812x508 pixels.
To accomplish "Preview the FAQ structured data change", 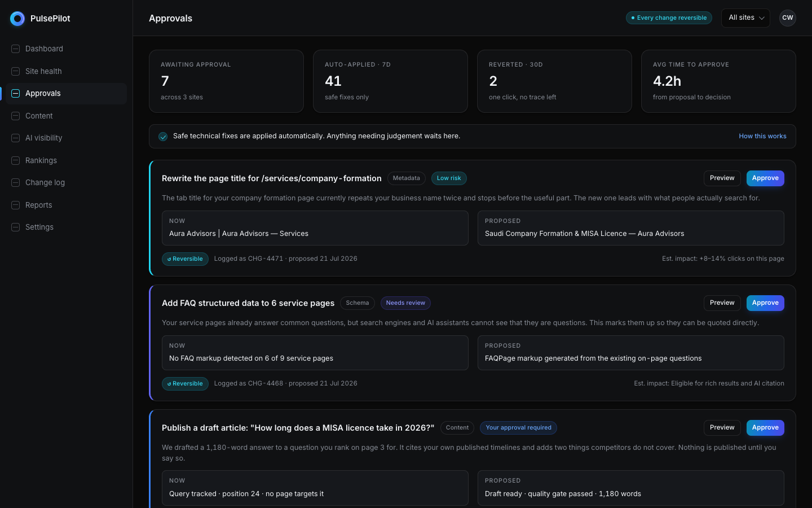I will pyautogui.click(x=722, y=303).
